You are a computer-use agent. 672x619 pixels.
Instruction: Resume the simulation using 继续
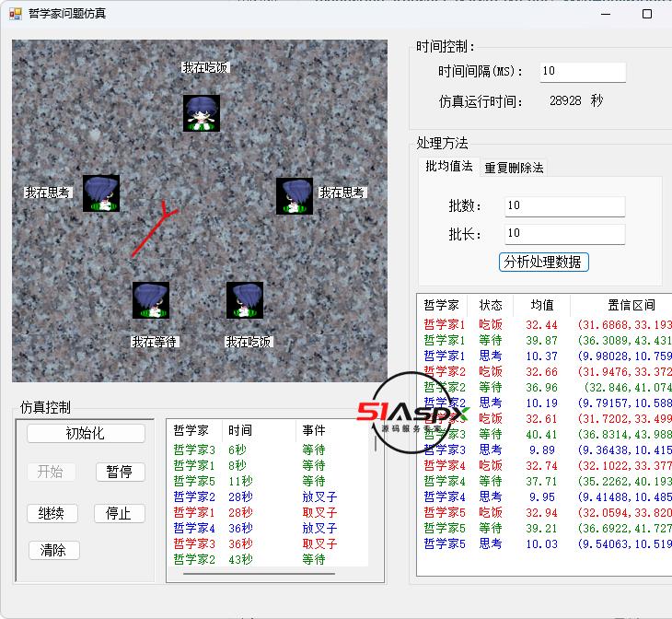coord(52,513)
